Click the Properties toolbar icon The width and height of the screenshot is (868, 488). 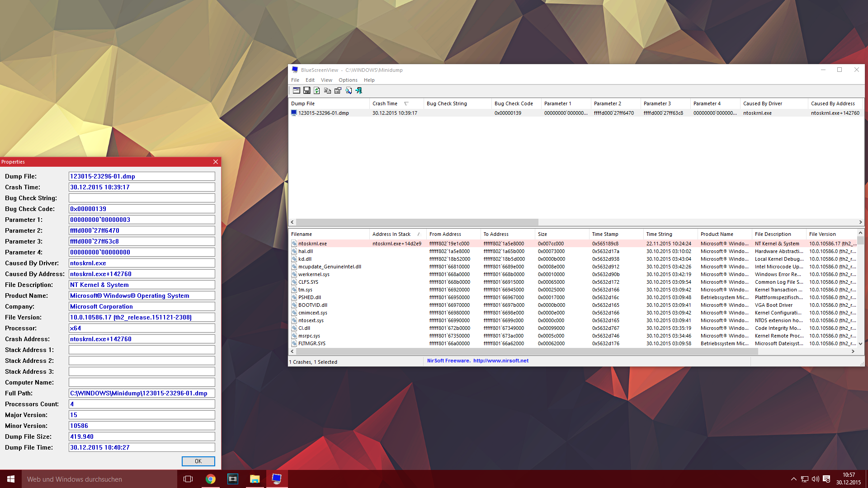click(x=338, y=90)
